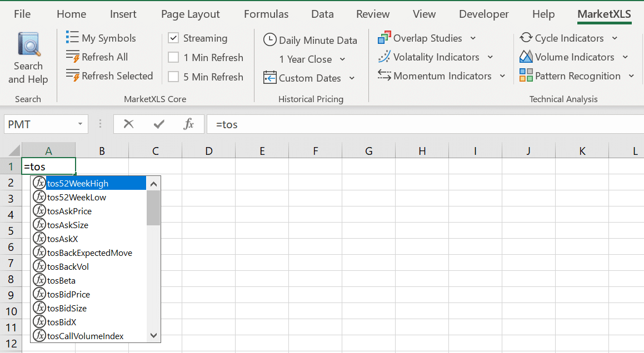Select row 1 header

11,167
